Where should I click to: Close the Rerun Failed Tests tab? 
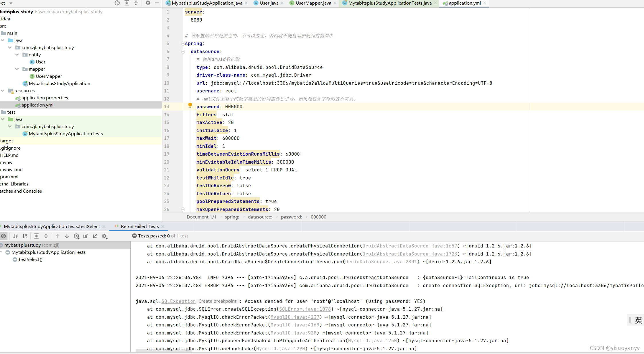pos(163,227)
